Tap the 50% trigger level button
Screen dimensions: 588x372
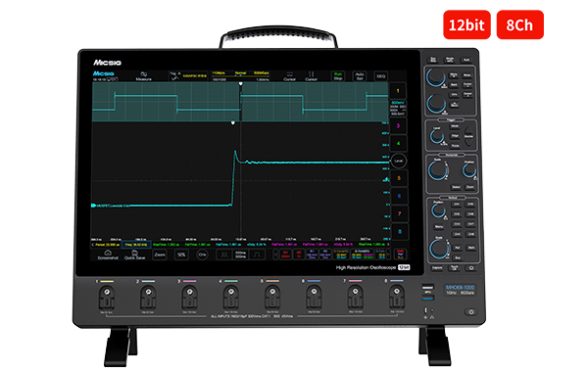click(181, 255)
